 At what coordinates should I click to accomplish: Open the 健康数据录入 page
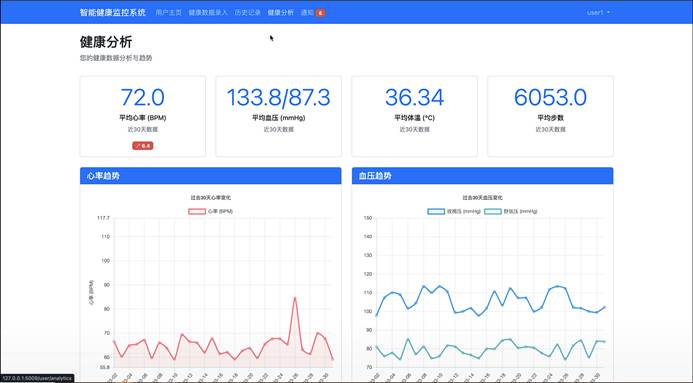pyautogui.click(x=208, y=12)
